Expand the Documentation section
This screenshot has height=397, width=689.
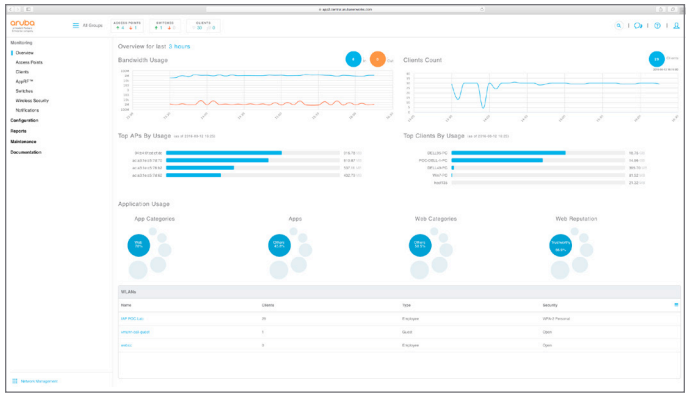[x=26, y=152]
